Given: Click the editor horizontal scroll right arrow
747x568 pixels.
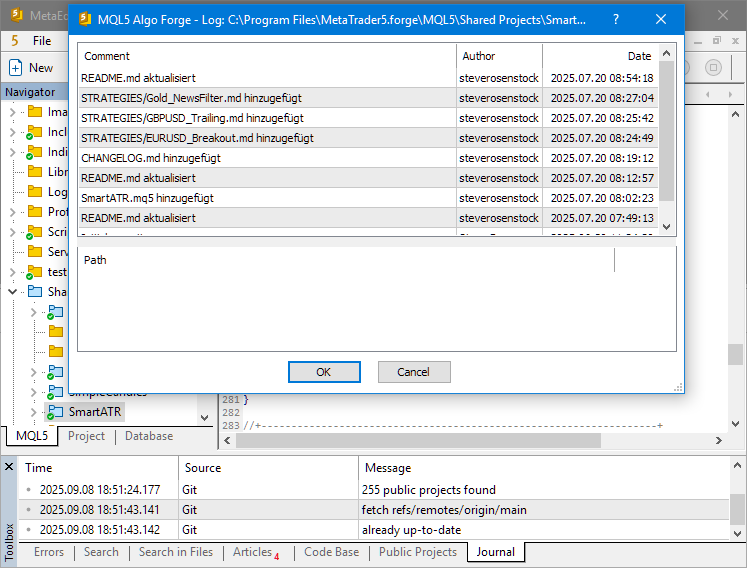Looking at the screenshot, I should click(718, 441).
